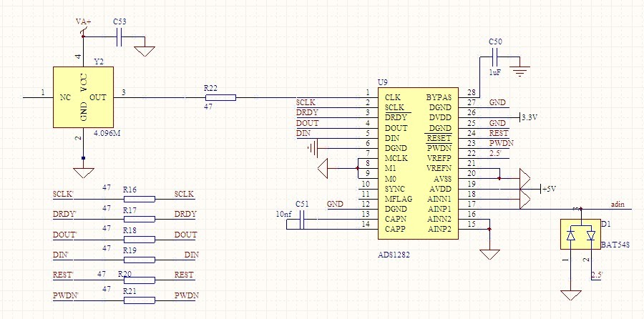Viewport: 644px width, 319px height.
Task: Select the D1 BAT54S diode component
Action: (580, 234)
